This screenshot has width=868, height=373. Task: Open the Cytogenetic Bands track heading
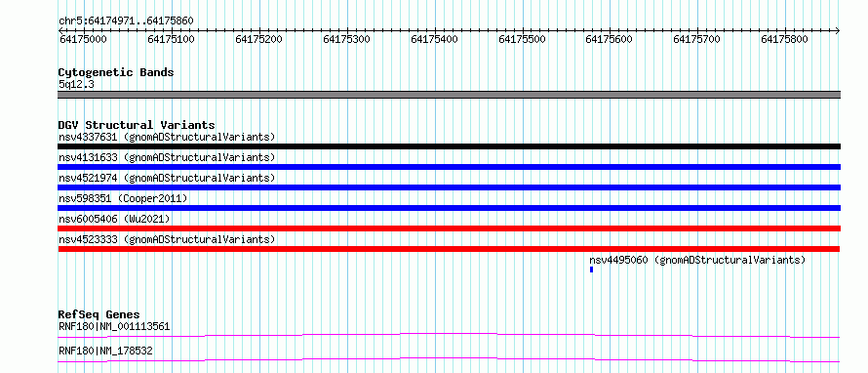coord(116,72)
